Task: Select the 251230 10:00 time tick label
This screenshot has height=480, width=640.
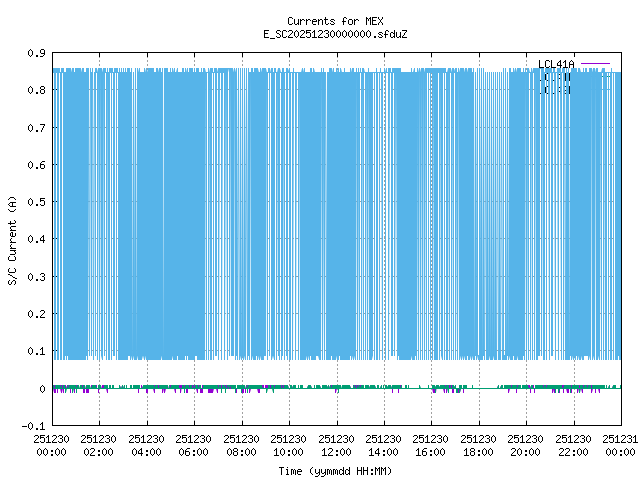Action: (x=288, y=445)
